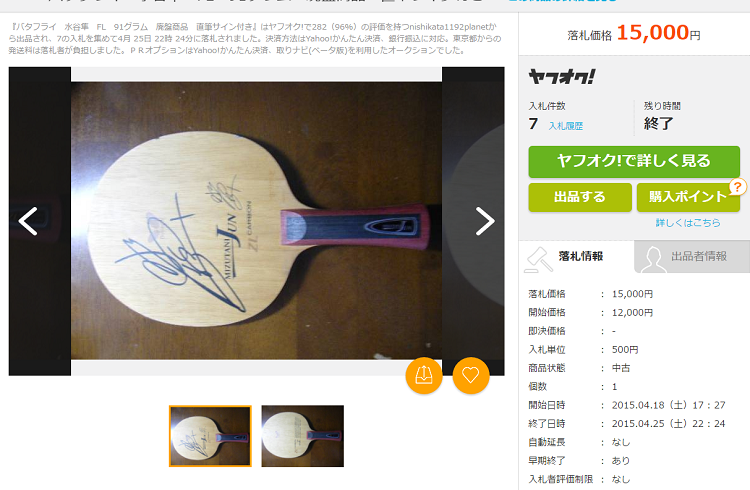Click the 15,000円 winning price
This screenshot has height=490, width=750.
click(x=658, y=33)
